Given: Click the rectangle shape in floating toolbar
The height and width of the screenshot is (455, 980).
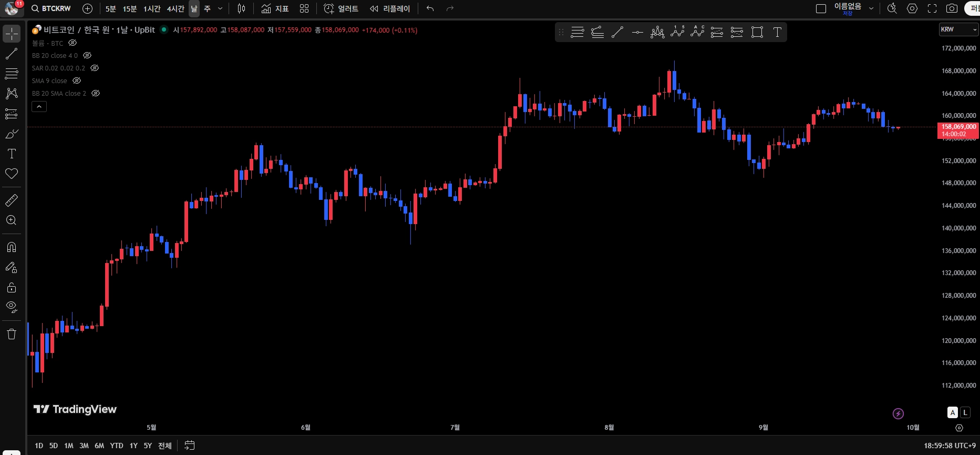Looking at the screenshot, I should pyautogui.click(x=757, y=33).
